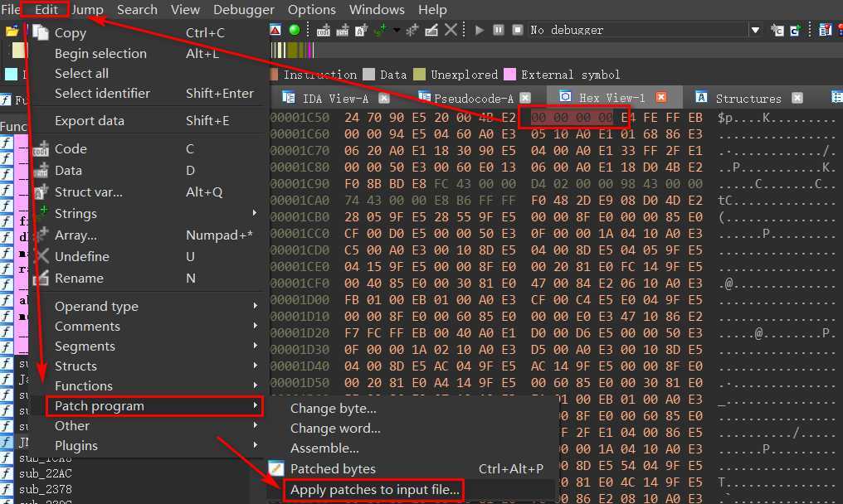This screenshot has height=504, width=843.
Task: Close the Hex View-1 tab
Action: click(x=661, y=97)
